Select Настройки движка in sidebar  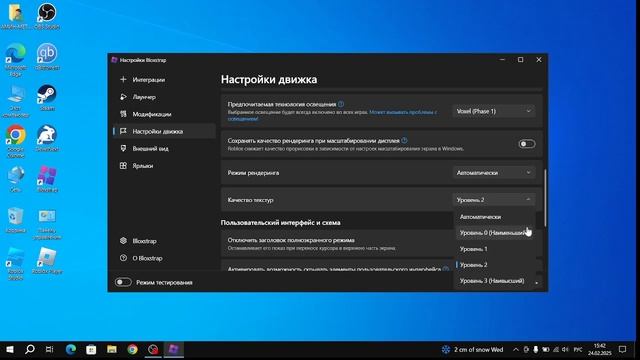(164, 131)
